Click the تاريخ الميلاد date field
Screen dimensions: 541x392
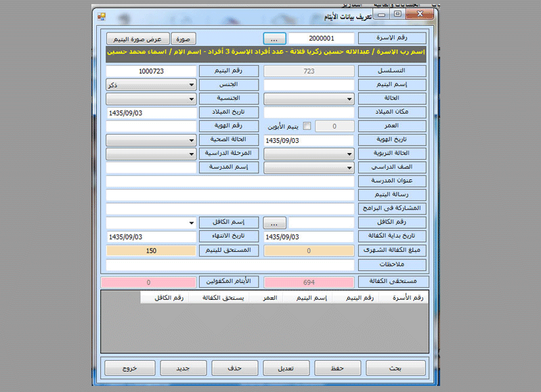pos(151,112)
